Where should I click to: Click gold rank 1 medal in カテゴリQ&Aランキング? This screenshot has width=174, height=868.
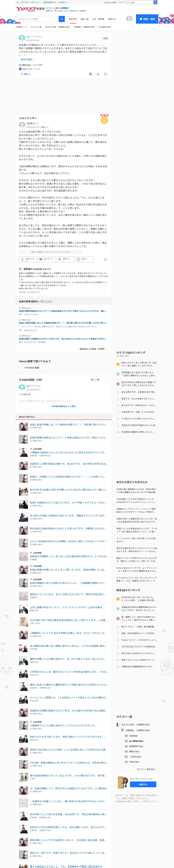pyautogui.click(x=118, y=364)
